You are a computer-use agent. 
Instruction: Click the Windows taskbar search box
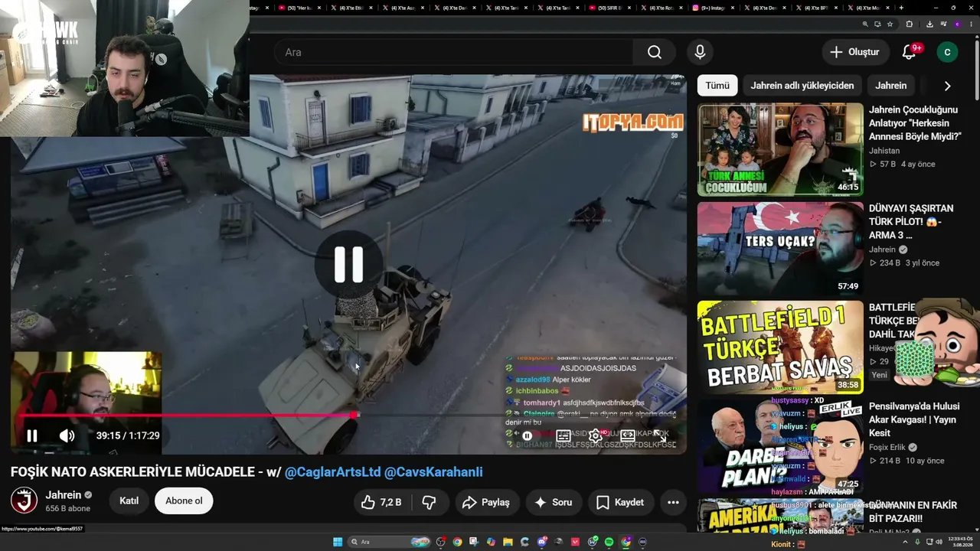(x=389, y=542)
